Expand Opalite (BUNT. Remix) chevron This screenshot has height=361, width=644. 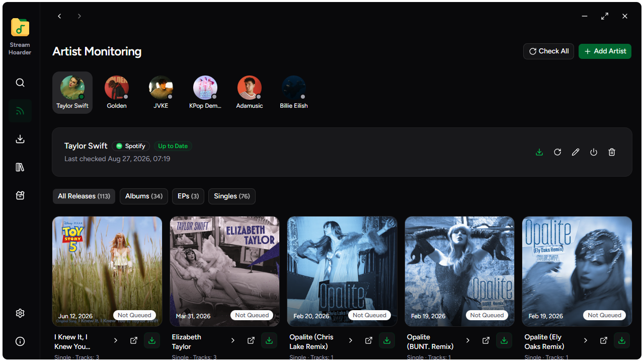[468, 341]
